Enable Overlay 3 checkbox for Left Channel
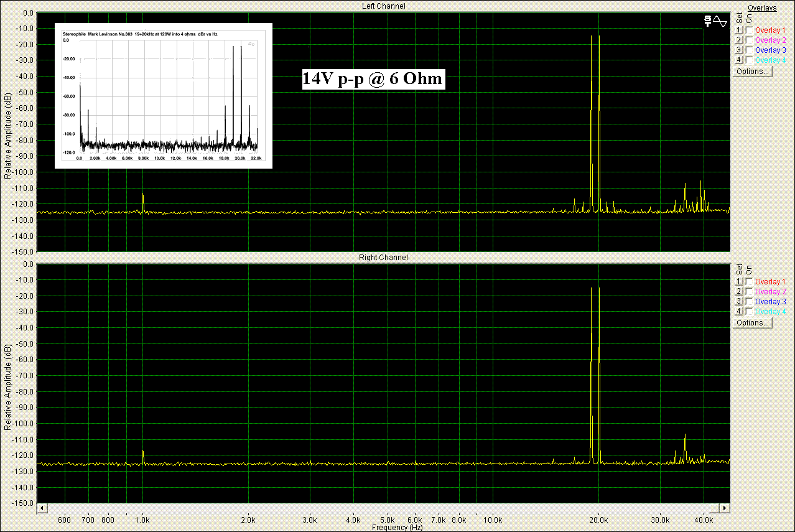Image resolution: width=795 pixels, height=532 pixels. click(749, 50)
